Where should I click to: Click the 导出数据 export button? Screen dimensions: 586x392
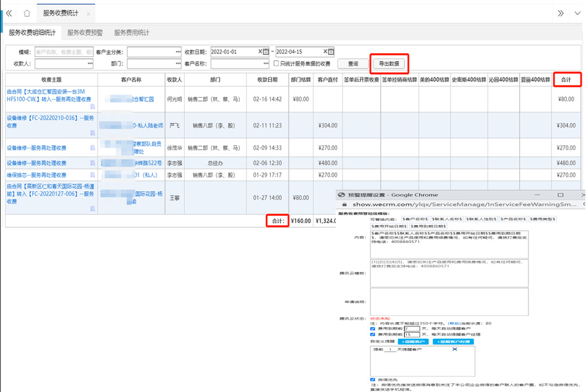point(388,63)
